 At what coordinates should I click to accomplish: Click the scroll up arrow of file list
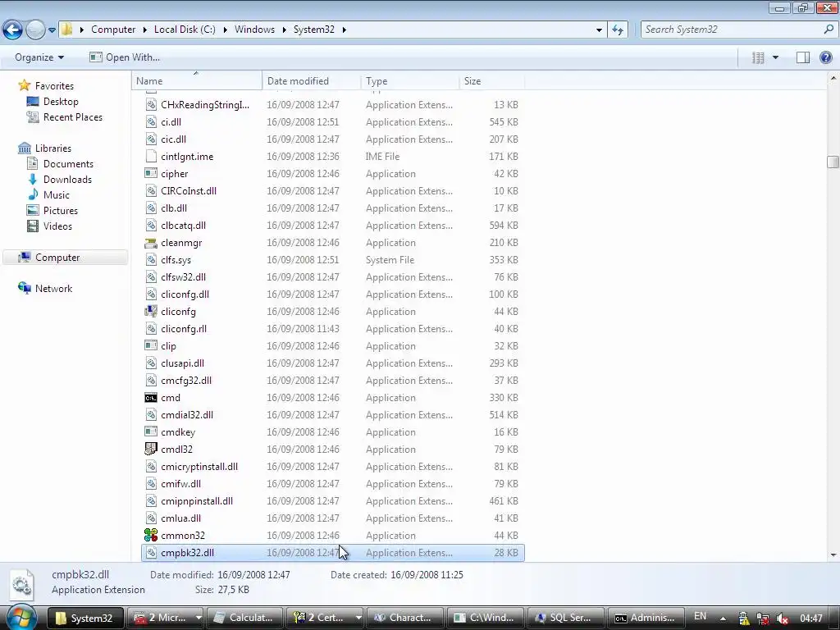[833, 78]
